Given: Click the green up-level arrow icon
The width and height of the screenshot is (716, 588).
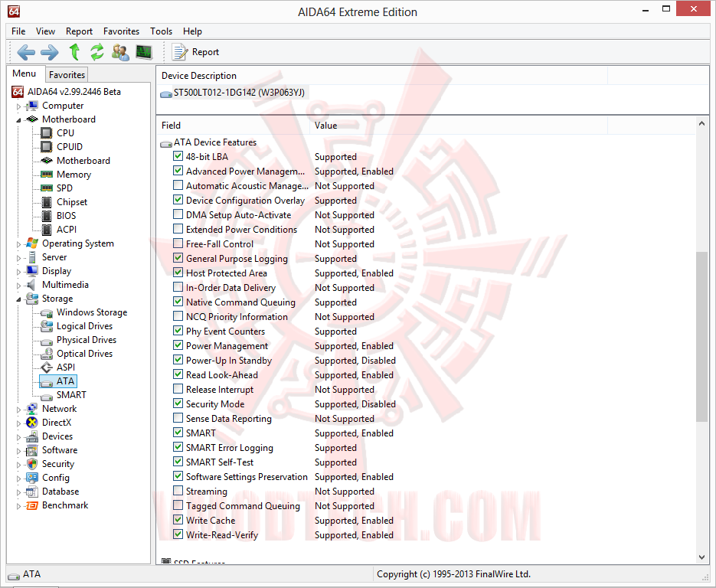Looking at the screenshot, I should [x=74, y=52].
